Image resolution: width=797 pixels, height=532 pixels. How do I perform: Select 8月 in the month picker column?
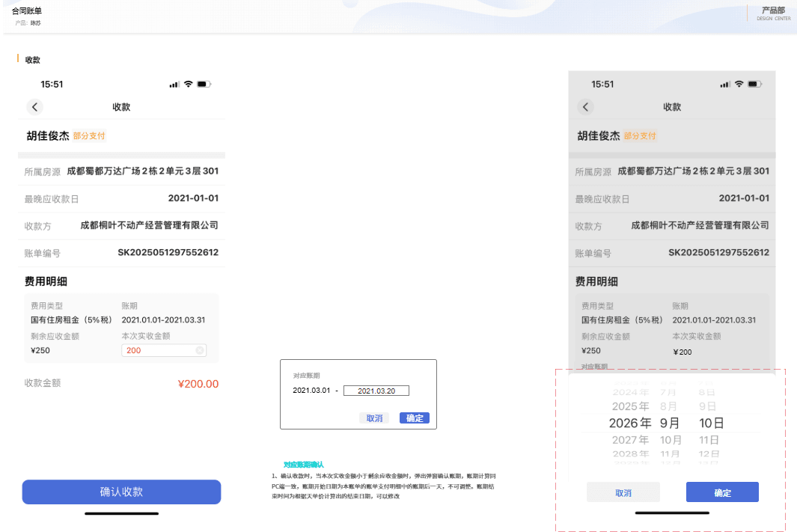tap(668, 406)
